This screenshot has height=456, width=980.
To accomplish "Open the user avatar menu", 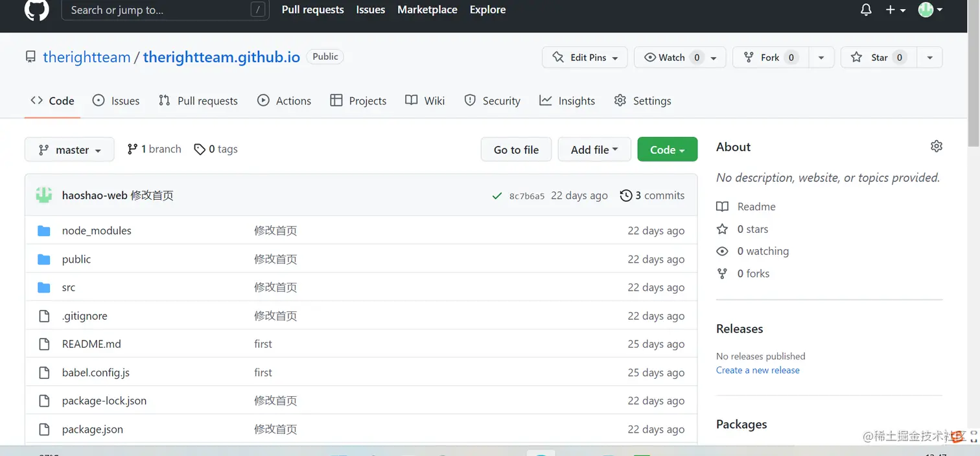I will pos(930,10).
